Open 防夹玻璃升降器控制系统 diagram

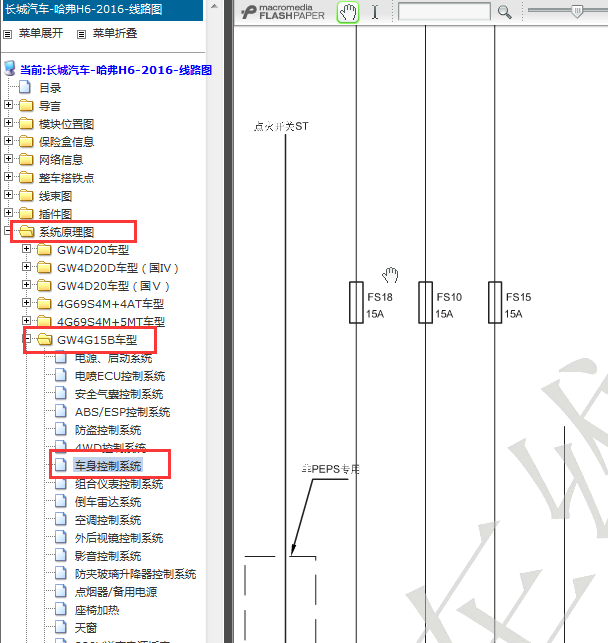(135, 574)
